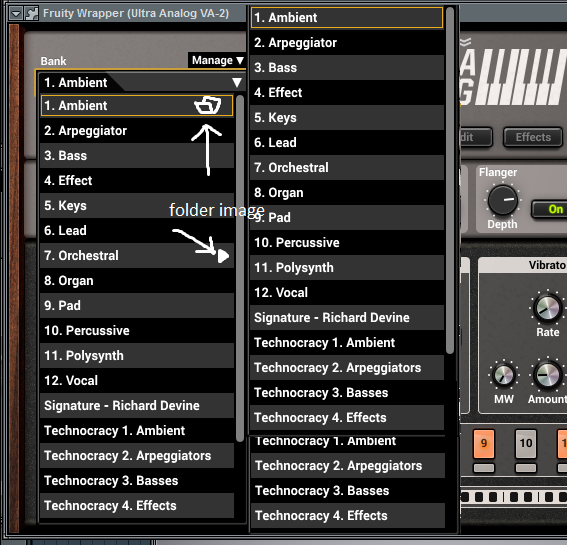Pick Technocracy 4. Effects in left bank list
Screen dimensions: 567x545
[137, 505]
